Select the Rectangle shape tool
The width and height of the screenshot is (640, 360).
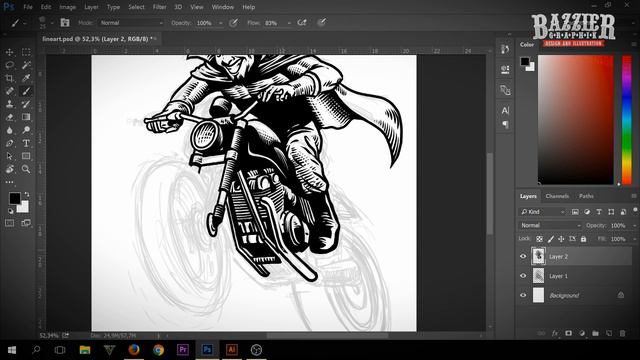26,156
